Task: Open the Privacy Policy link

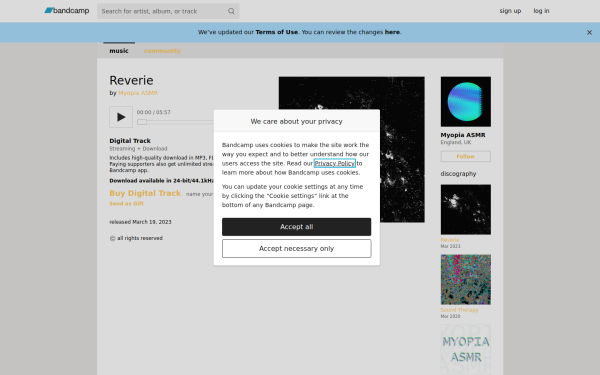Action: point(335,163)
